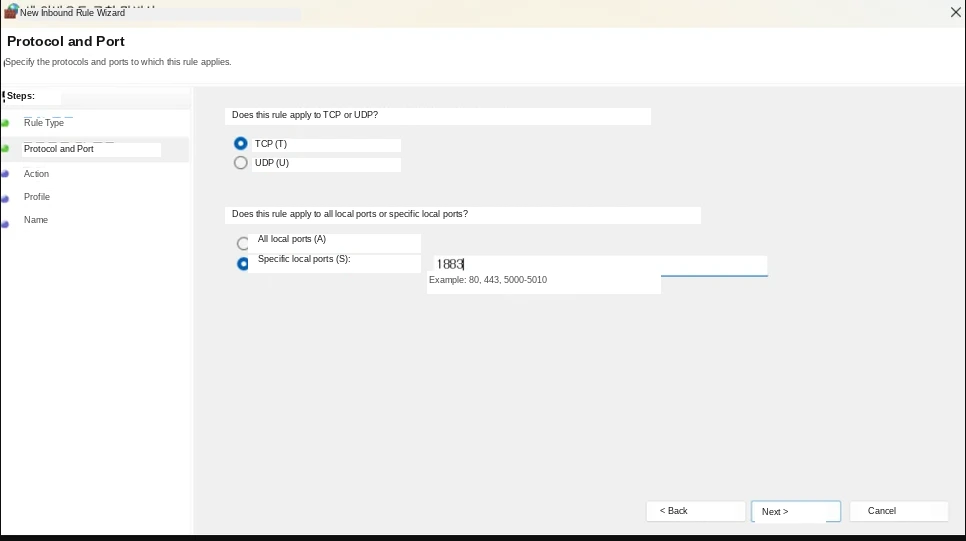Select the TCP (T) radio button
This screenshot has height=541, width=966.
pyautogui.click(x=241, y=144)
